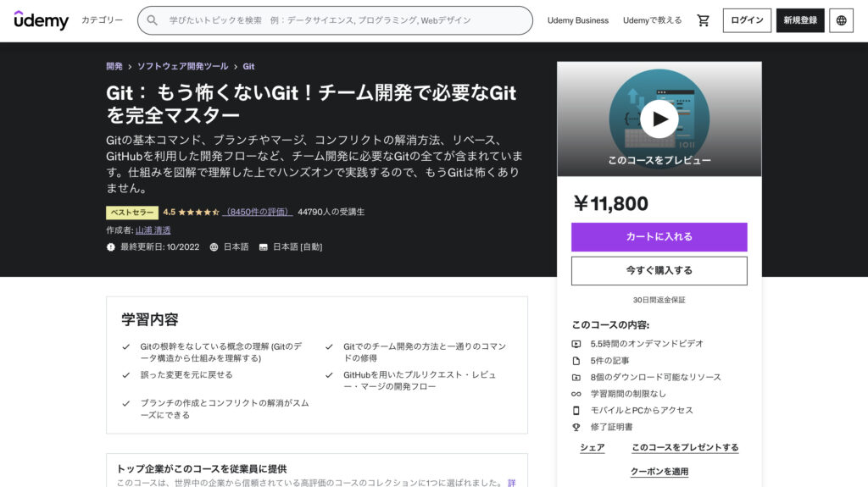Click the ¥11,800 price
Viewport: 868px width, 487px height.
610,203
